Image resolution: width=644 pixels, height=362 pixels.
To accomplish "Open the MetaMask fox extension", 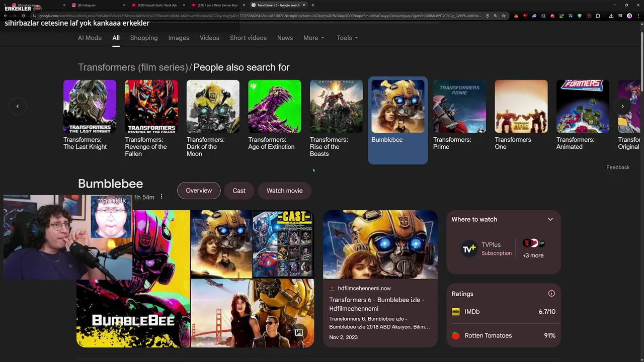I will [516, 16].
